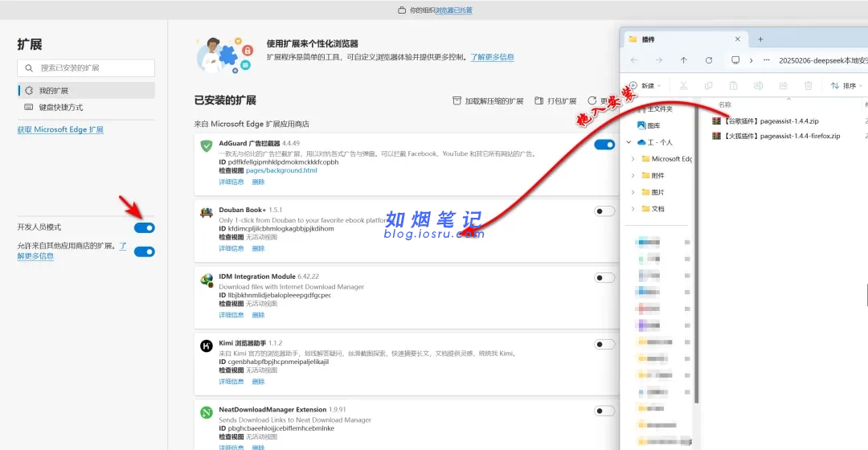Close the 插件 Explorer tab

click(737, 39)
